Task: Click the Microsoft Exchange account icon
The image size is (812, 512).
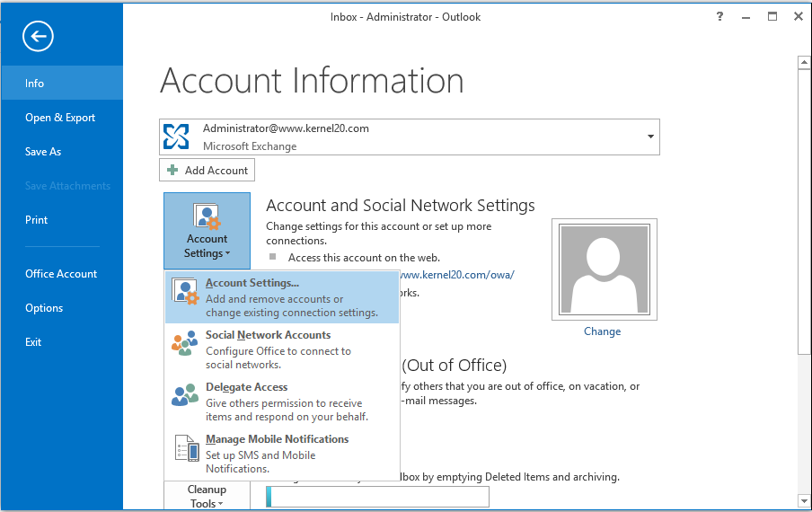Action: point(176,137)
